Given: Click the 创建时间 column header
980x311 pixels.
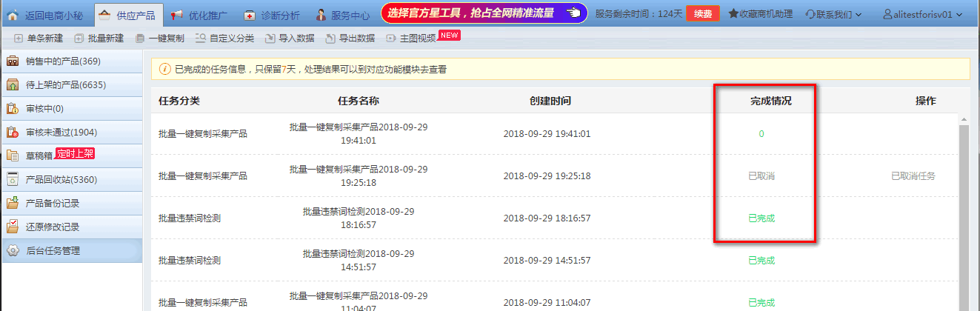Looking at the screenshot, I should (550, 101).
